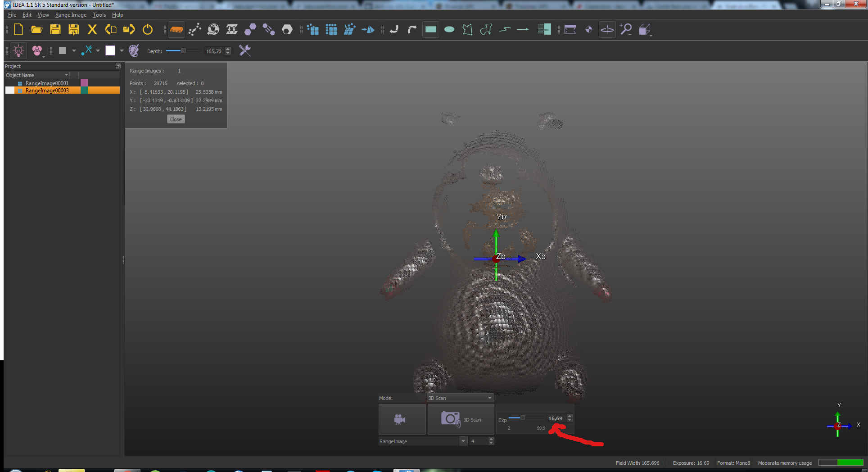Select the straight line arrow tool
The height and width of the screenshot is (472, 868).
click(523, 30)
